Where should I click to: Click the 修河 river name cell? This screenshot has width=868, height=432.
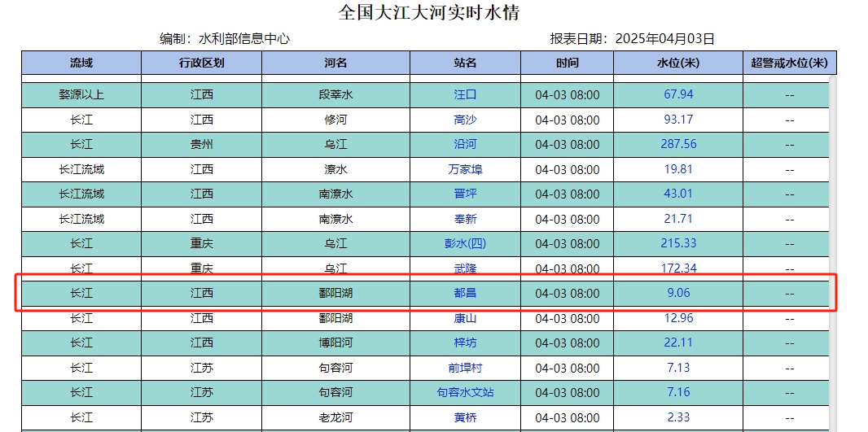click(x=336, y=120)
